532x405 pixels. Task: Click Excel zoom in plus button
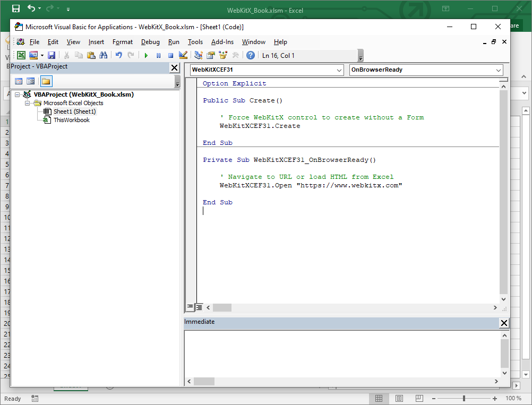495,399
